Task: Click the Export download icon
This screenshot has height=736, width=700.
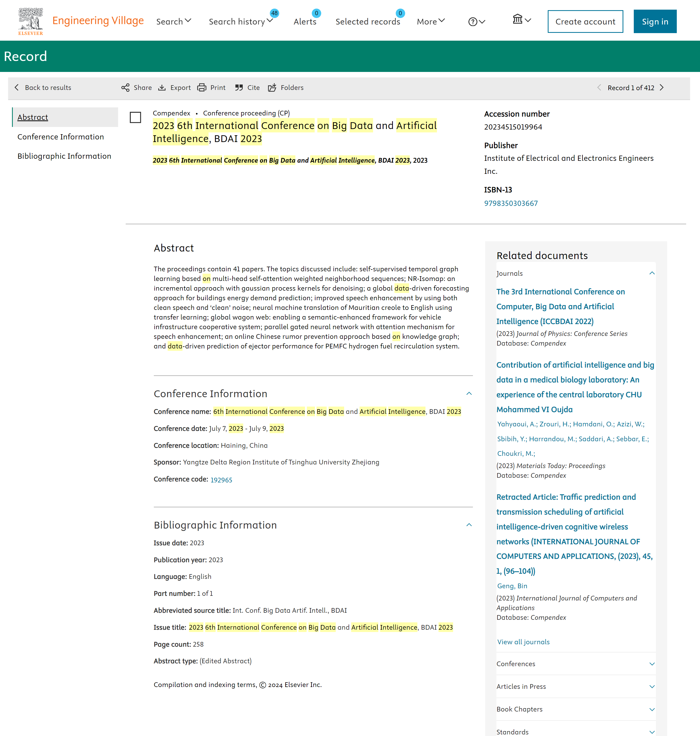Action: (x=162, y=88)
